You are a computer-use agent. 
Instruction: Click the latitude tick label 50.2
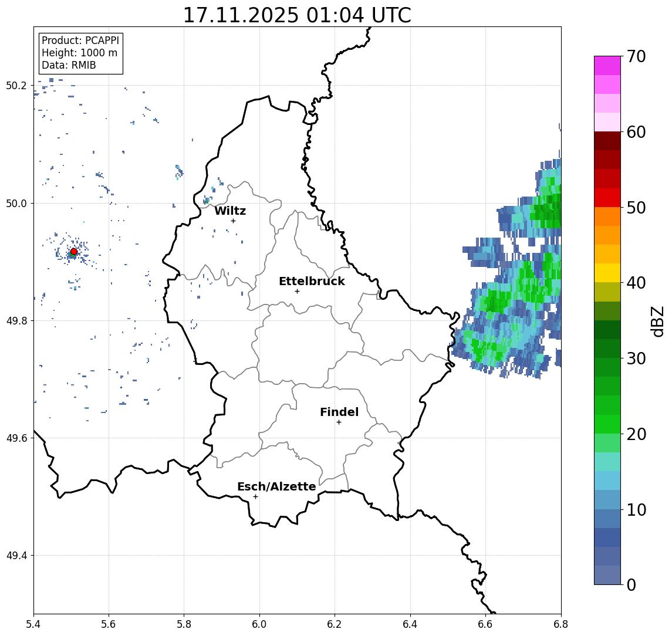click(x=16, y=85)
